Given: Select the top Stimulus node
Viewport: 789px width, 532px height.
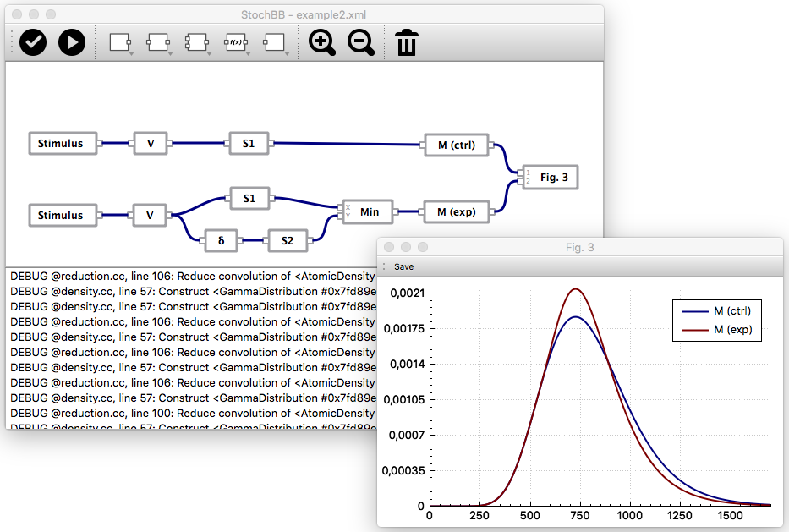Looking at the screenshot, I should [61, 144].
